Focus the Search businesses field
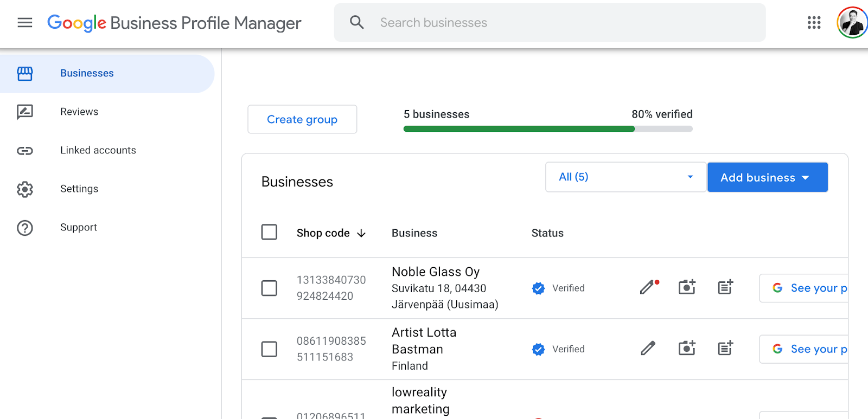Image resolution: width=868 pixels, height=419 pixels. (550, 22)
